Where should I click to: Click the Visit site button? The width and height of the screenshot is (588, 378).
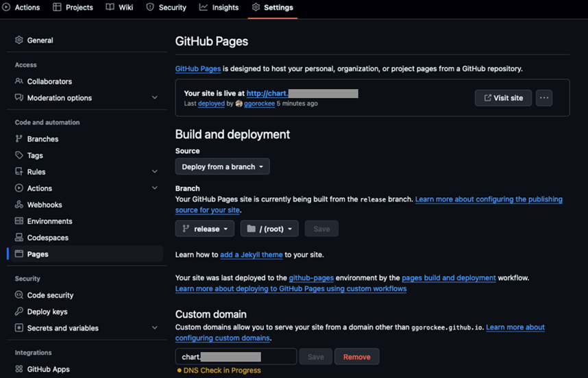(x=503, y=98)
